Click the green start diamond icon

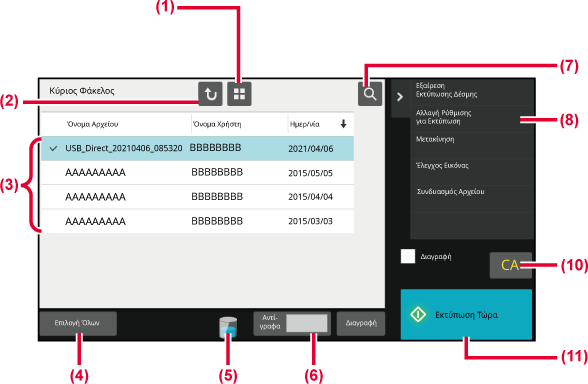click(418, 314)
